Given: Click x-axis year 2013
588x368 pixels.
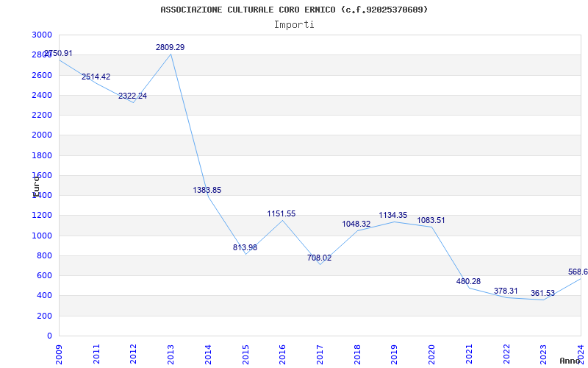Looking at the screenshot, I should (171, 354).
